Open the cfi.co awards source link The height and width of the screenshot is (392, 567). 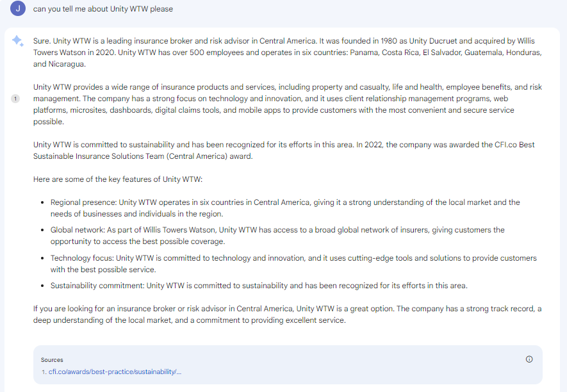[x=115, y=372]
